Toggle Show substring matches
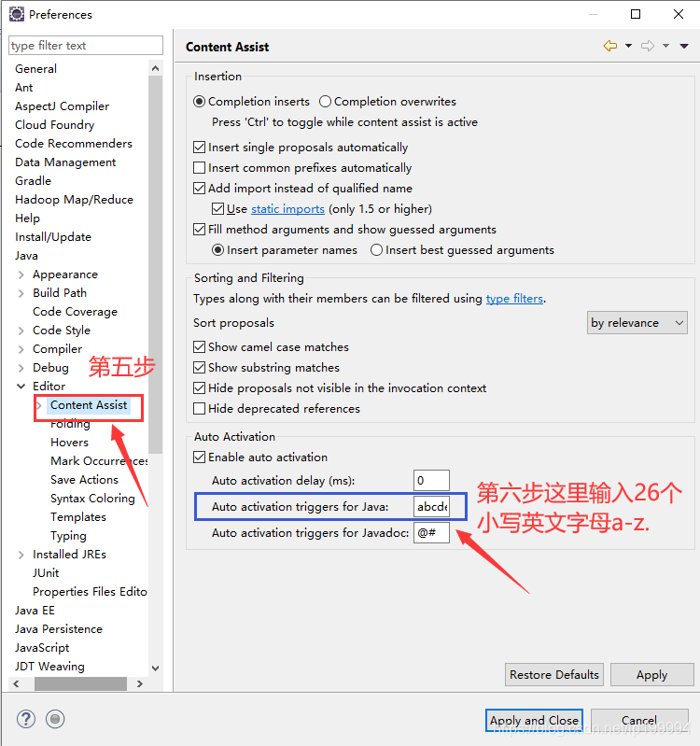700x746 pixels. [199, 368]
